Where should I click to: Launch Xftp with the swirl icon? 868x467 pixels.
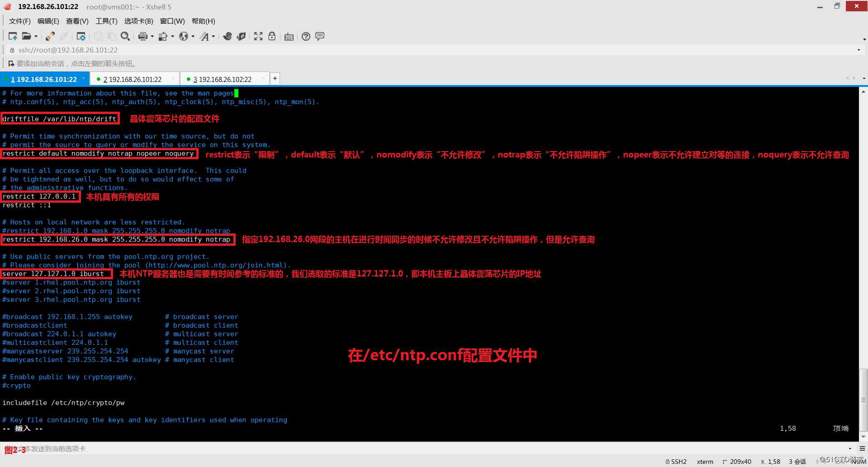(228, 36)
